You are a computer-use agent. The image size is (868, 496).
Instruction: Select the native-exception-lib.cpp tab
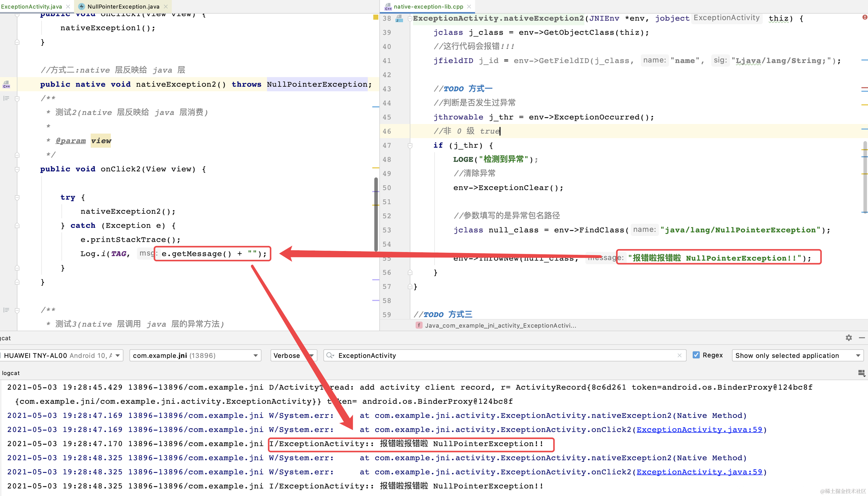coord(428,7)
